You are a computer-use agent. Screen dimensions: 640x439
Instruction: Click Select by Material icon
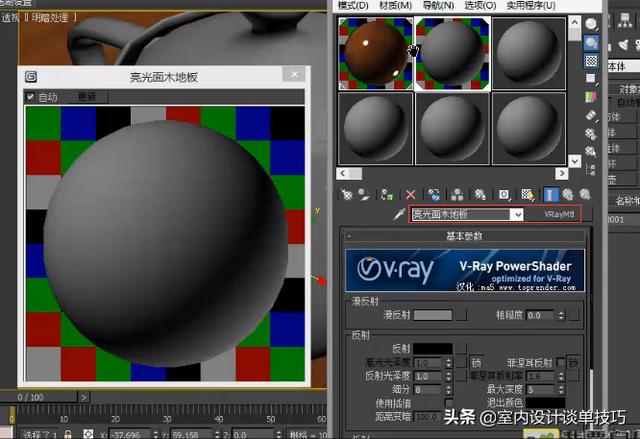click(x=591, y=152)
